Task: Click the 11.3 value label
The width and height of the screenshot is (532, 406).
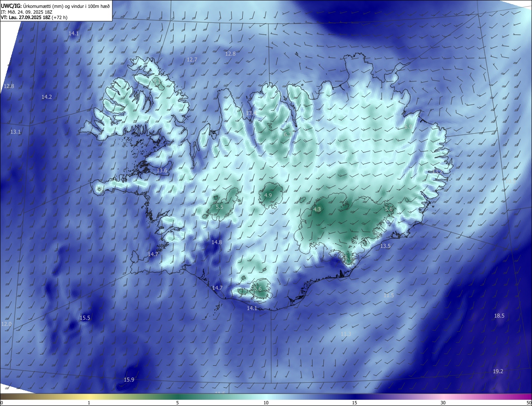Action: (346, 334)
